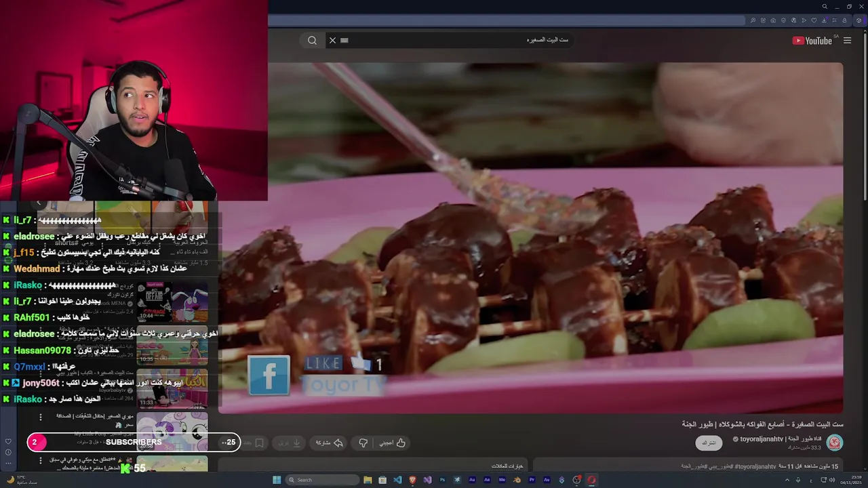Viewport: 868px width, 488px height.
Task: Click the address bar URL field
Action: pyautogui.click(x=505, y=20)
